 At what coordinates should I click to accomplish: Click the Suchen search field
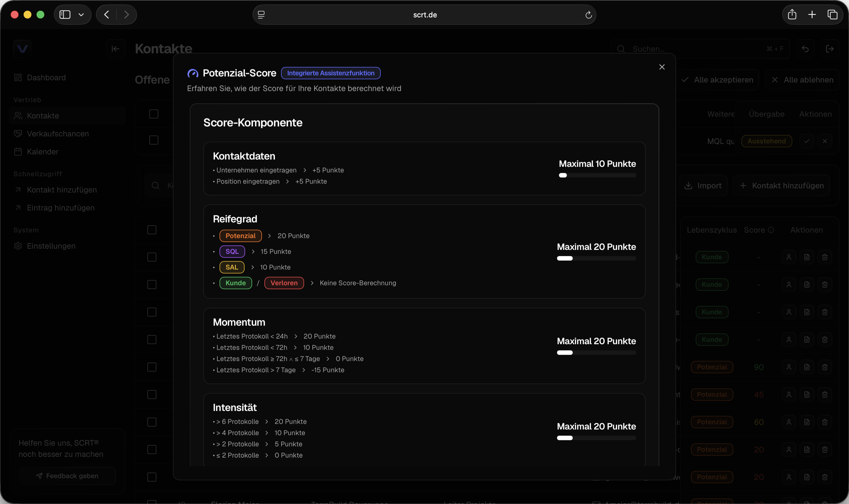(700, 49)
